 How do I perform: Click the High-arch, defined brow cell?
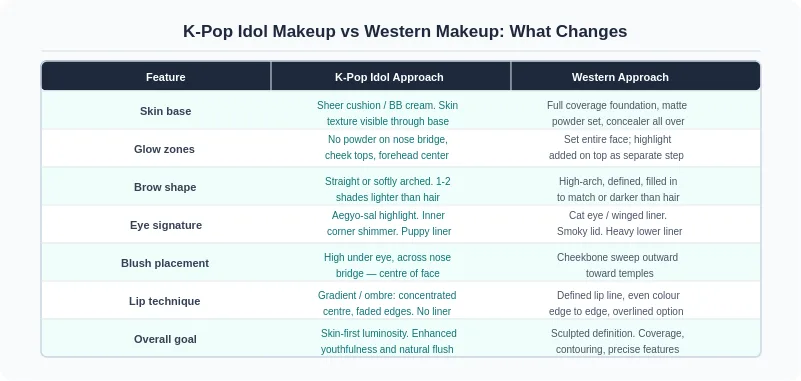point(618,189)
